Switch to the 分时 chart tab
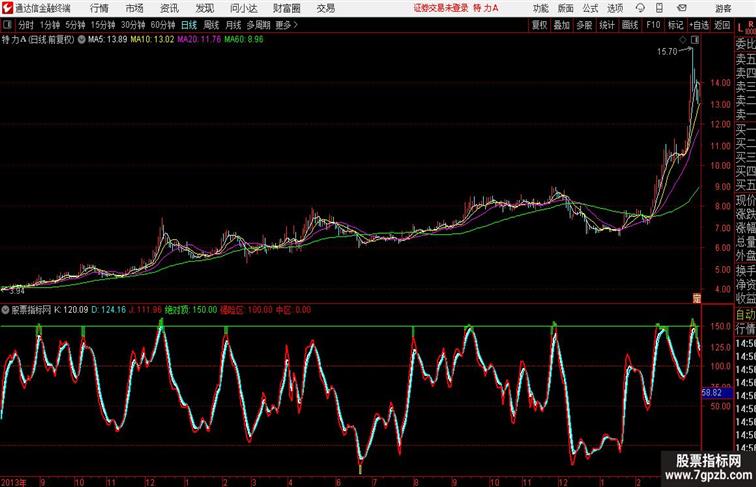The height and width of the screenshot is (487, 756). point(26,25)
